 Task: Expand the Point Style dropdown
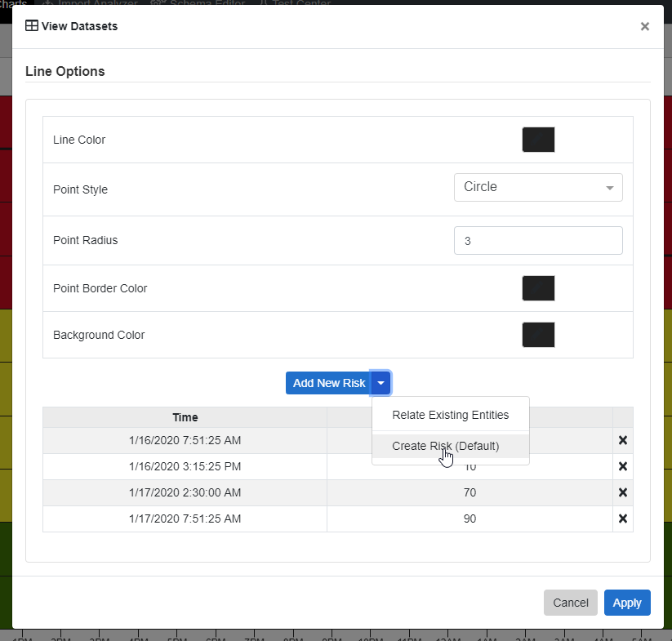pyautogui.click(x=537, y=187)
